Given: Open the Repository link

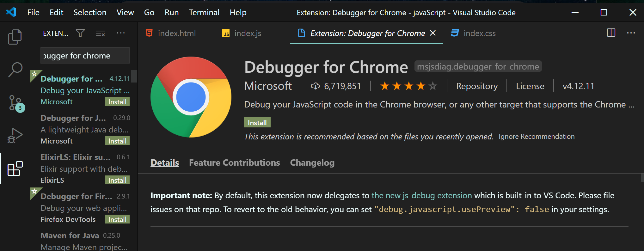Looking at the screenshot, I should 477,86.
